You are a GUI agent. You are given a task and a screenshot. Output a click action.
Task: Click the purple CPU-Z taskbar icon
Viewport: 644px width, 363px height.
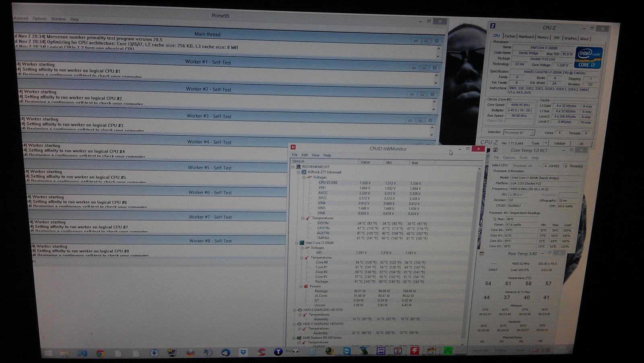381,351
